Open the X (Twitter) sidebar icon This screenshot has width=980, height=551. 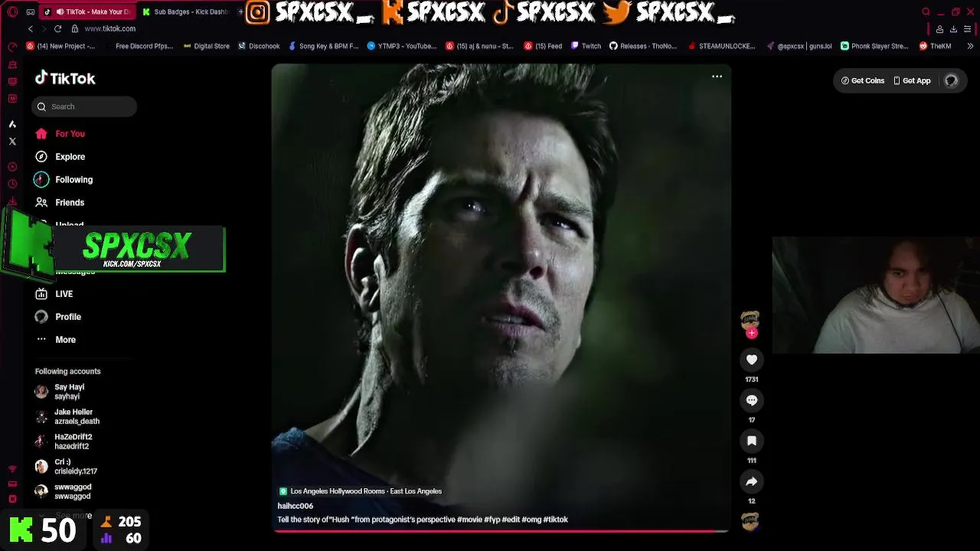[x=12, y=142]
